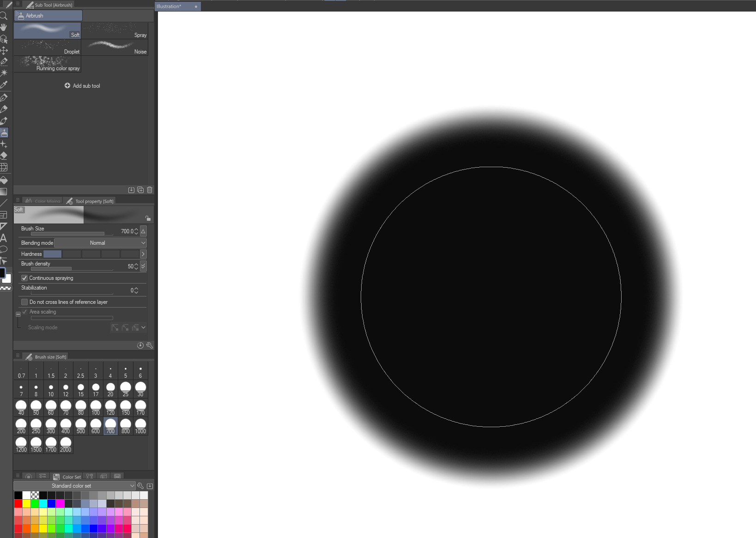756x538 pixels.
Task: Choose the Droplet airbrush sub tool
Action: (47, 48)
